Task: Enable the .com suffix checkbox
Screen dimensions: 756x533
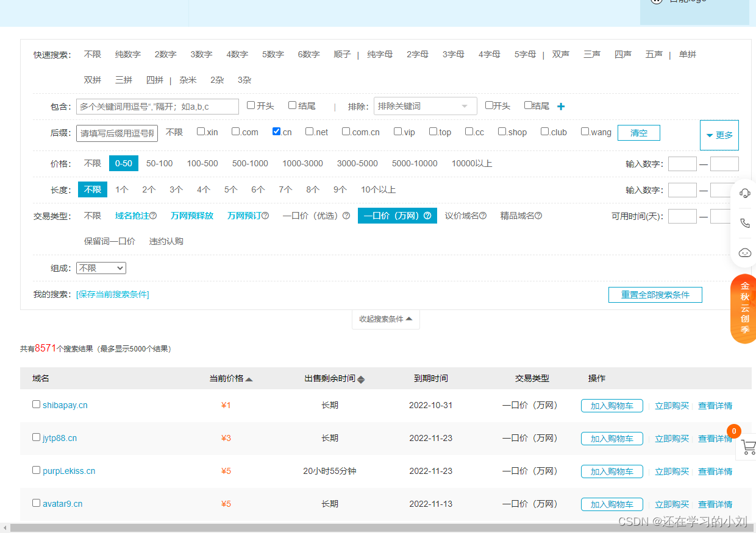Action: click(236, 132)
